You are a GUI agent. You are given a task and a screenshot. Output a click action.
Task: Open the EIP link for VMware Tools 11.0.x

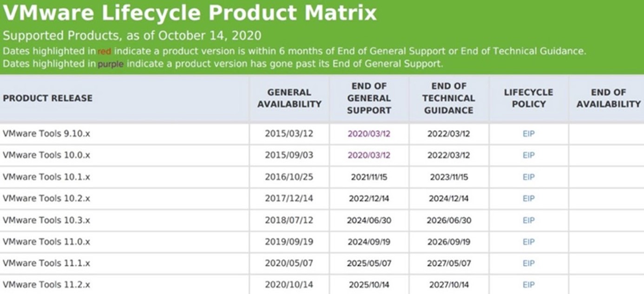[x=528, y=242]
